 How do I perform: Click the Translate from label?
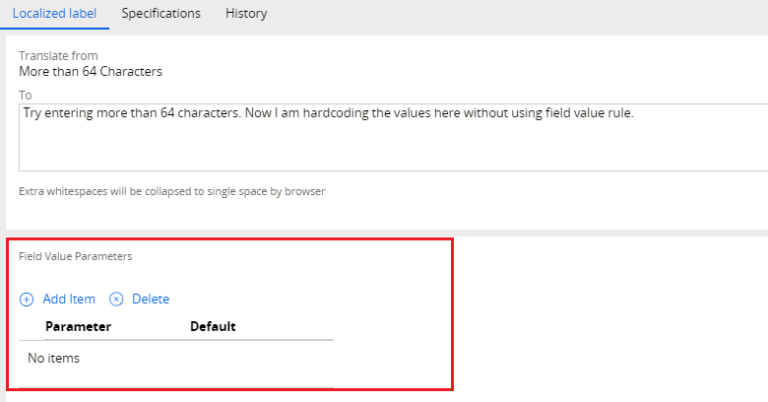58,56
